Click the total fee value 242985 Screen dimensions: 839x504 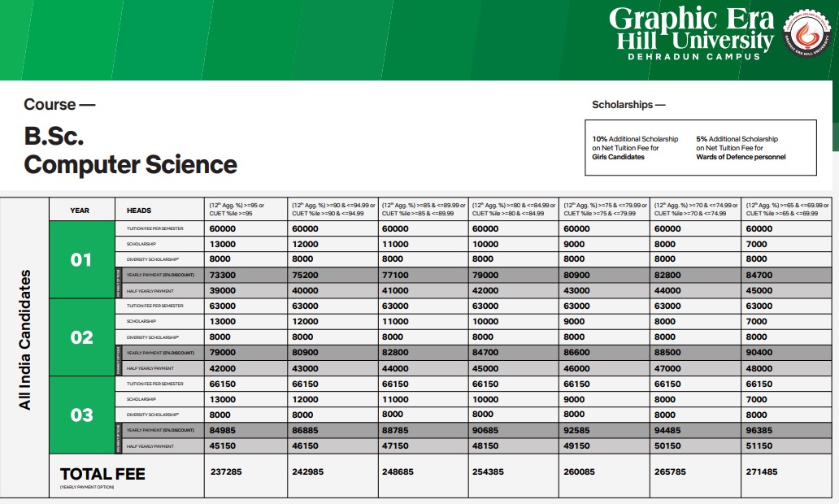307,472
